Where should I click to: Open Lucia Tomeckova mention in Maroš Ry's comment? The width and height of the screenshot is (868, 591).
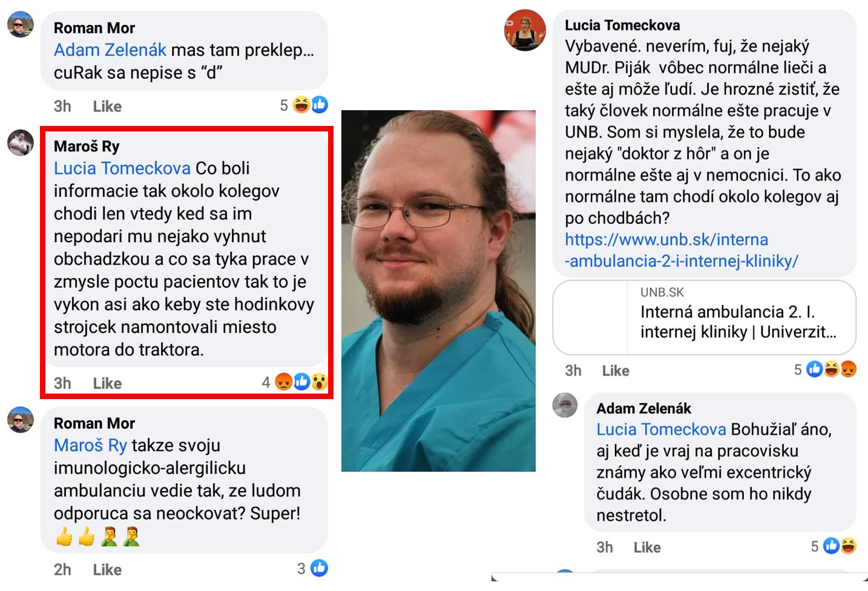pyautogui.click(x=122, y=168)
